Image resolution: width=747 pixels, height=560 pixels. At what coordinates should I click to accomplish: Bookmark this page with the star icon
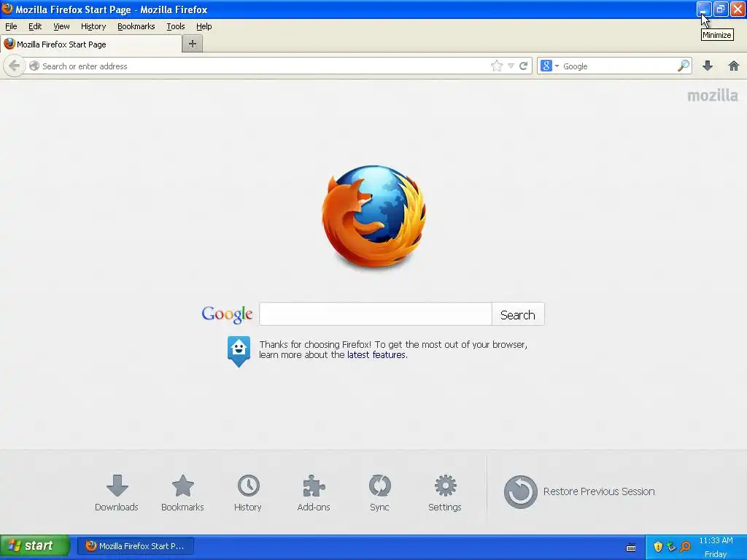click(496, 66)
